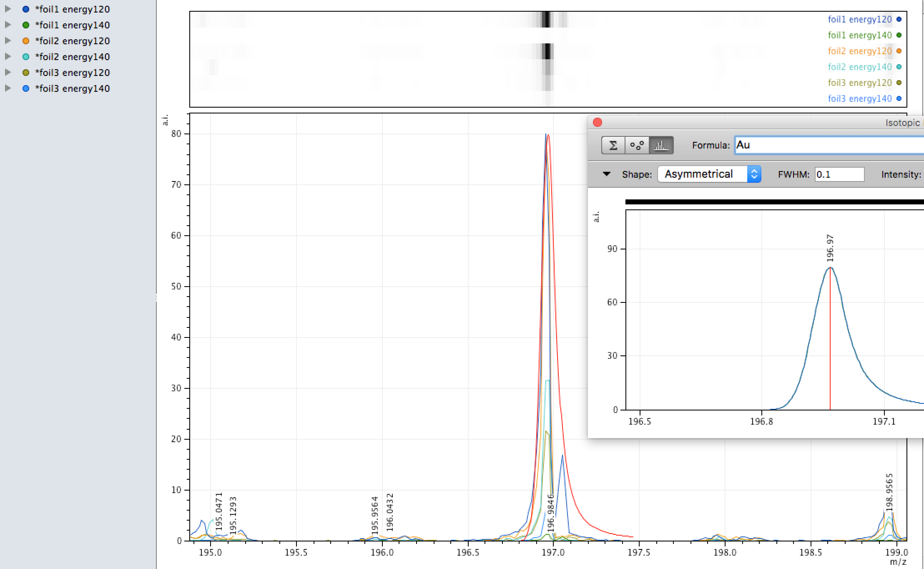Screen dimensions: 924x569
Task: Click the sigma summary view icon
Action: [x=613, y=146]
